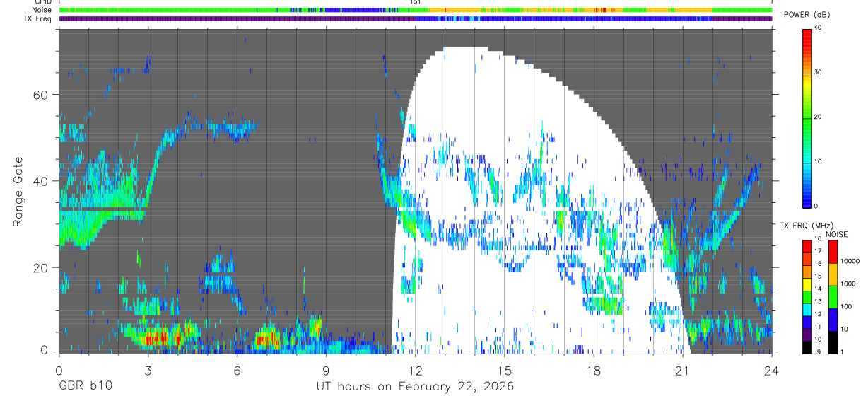
Task: Click the 'NOISE' legend title
Action: (x=837, y=234)
